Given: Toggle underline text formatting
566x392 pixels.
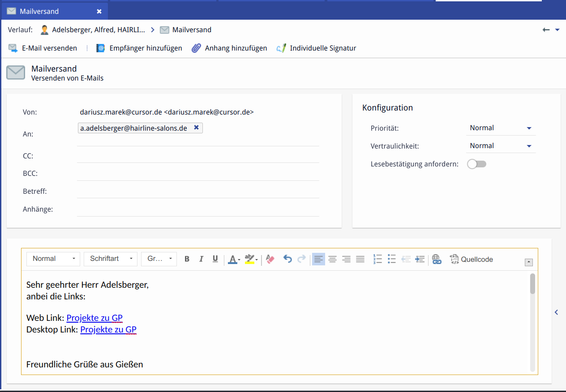Looking at the screenshot, I should coord(215,259).
